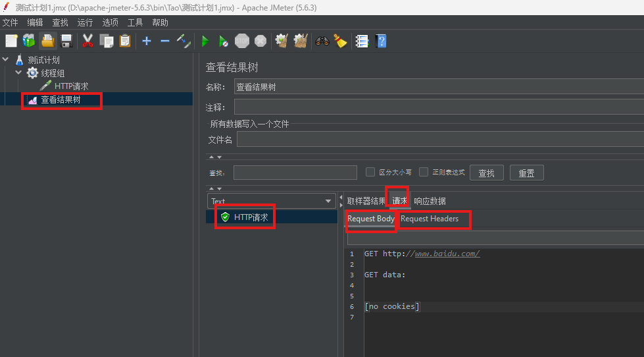Image resolution: width=644 pixels, height=357 pixels.
Task: Click the www.baidu.com link in request
Action: click(447, 254)
